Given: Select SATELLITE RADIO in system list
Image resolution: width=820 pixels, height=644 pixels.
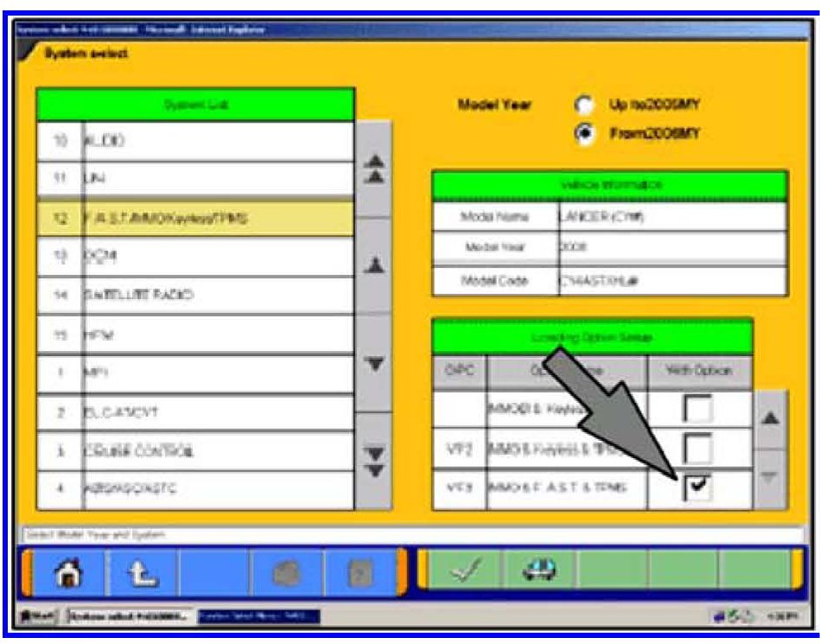Looking at the screenshot, I should 195,296.
